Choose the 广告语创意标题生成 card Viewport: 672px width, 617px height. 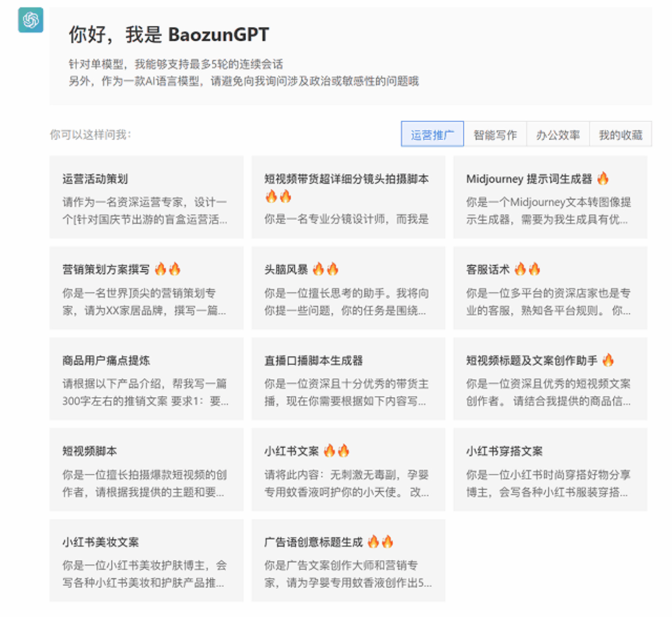click(348, 560)
